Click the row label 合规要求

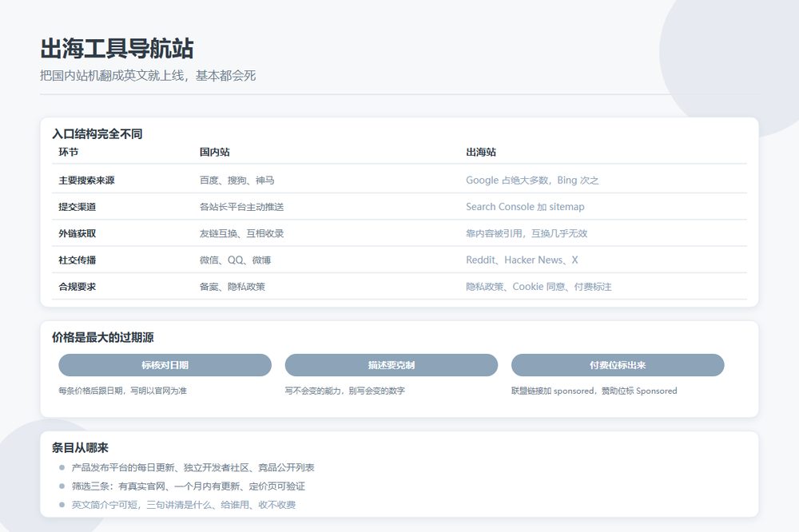coord(77,287)
